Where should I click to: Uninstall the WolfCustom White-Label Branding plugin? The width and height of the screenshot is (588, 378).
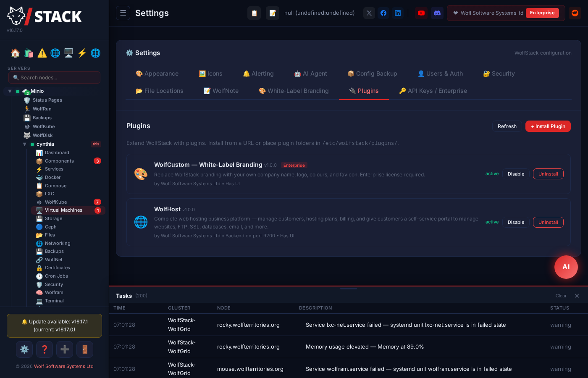[x=548, y=174]
